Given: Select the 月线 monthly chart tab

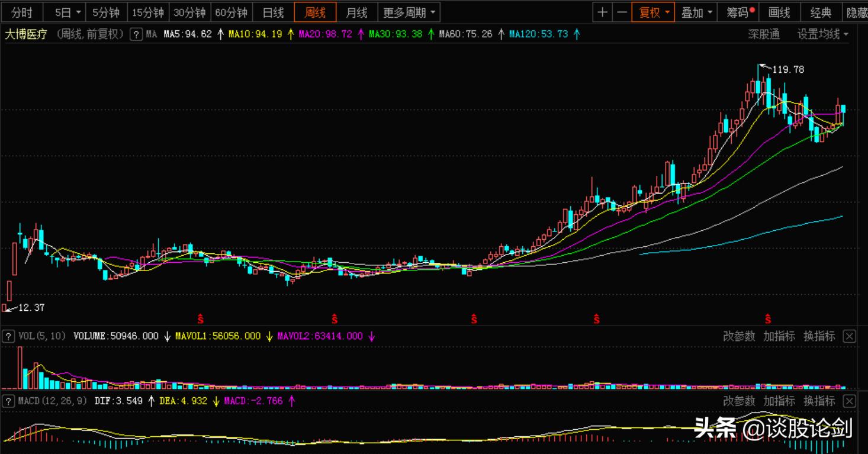Looking at the screenshot, I should click(x=356, y=12).
